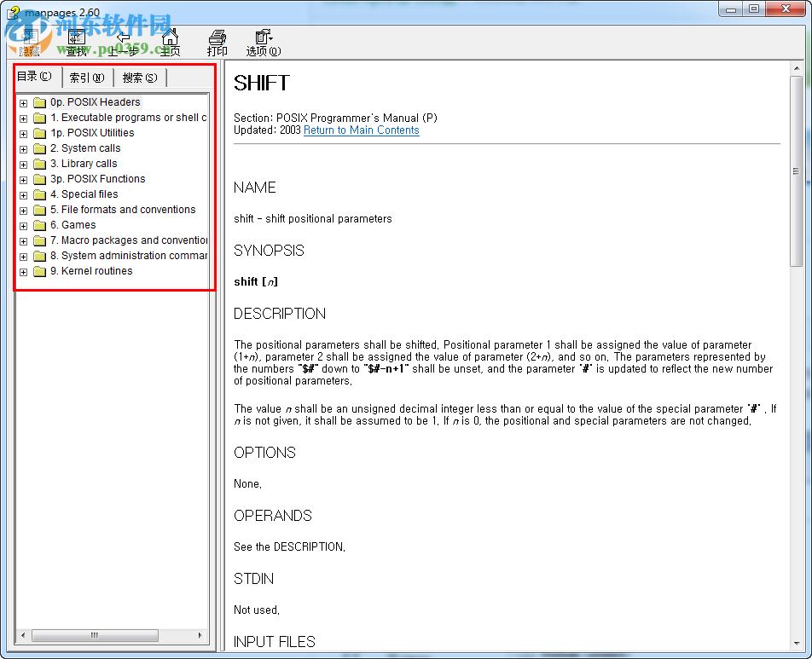Switch to the Index tab
The height and width of the screenshot is (659, 812).
pos(86,77)
